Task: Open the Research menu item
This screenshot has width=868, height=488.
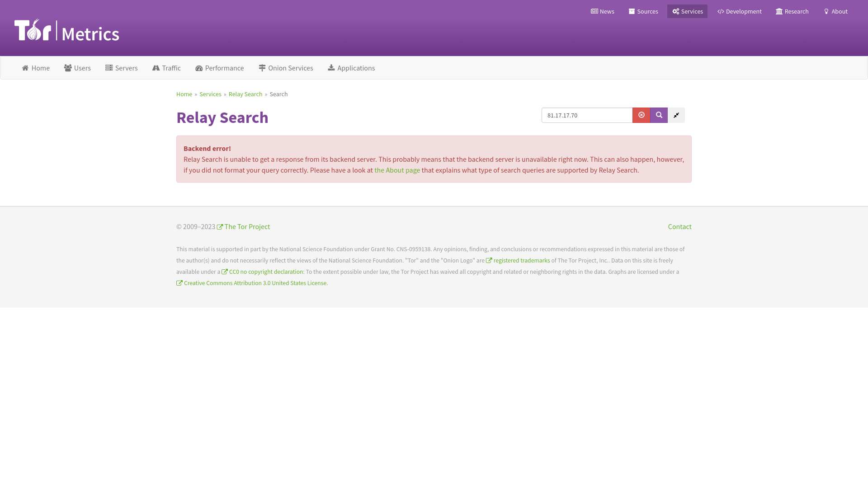Action: click(x=792, y=11)
